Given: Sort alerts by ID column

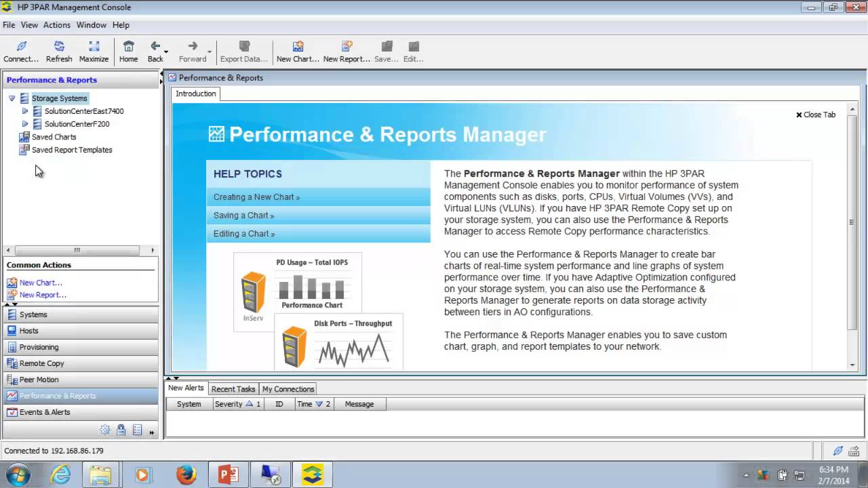Looking at the screenshot, I should point(279,404).
